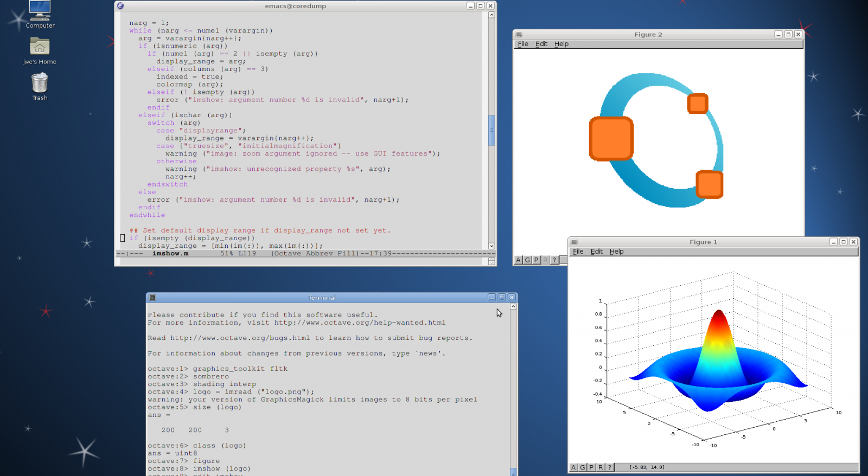Click the Terminal window menu icon in its title bar

152,298
